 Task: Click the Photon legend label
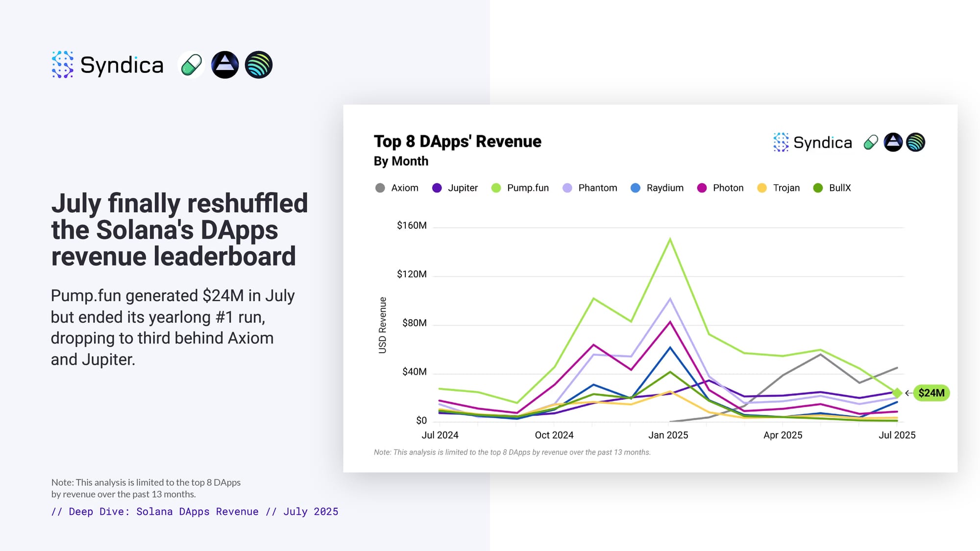point(728,188)
